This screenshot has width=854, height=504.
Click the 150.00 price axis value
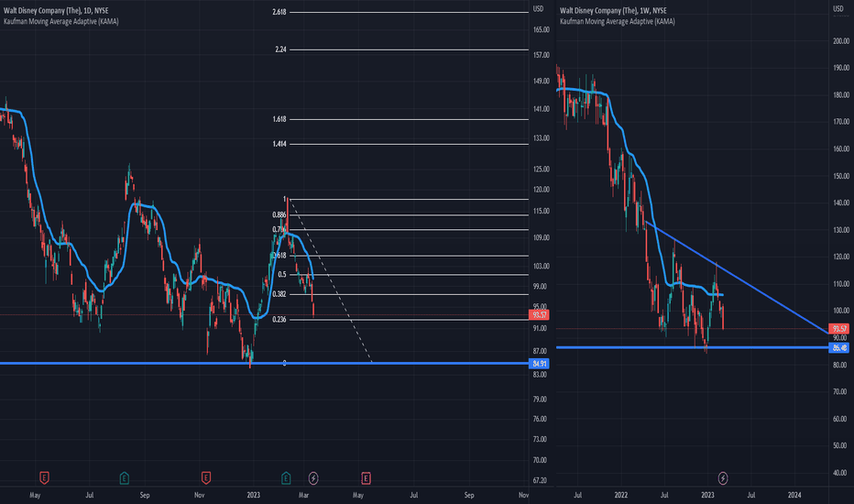pyautogui.click(x=841, y=177)
